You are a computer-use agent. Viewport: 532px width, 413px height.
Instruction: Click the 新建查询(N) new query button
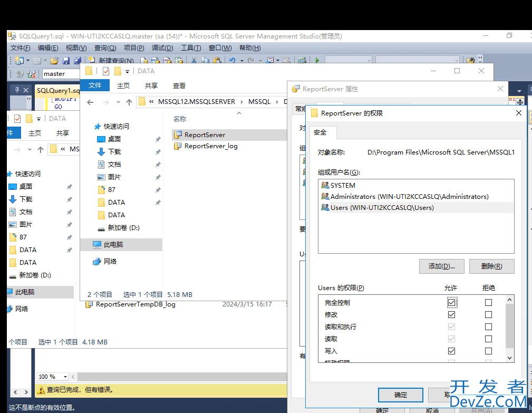pyautogui.click(x=112, y=61)
